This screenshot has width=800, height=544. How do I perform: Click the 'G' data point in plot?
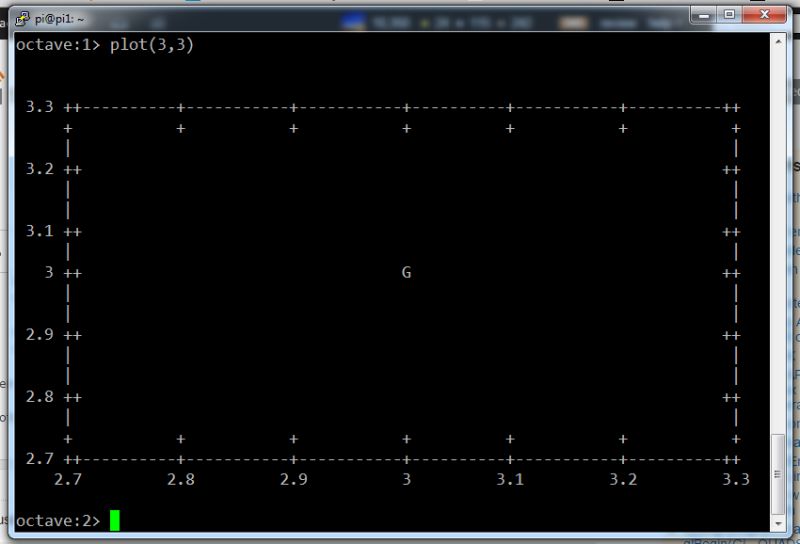tap(406, 273)
